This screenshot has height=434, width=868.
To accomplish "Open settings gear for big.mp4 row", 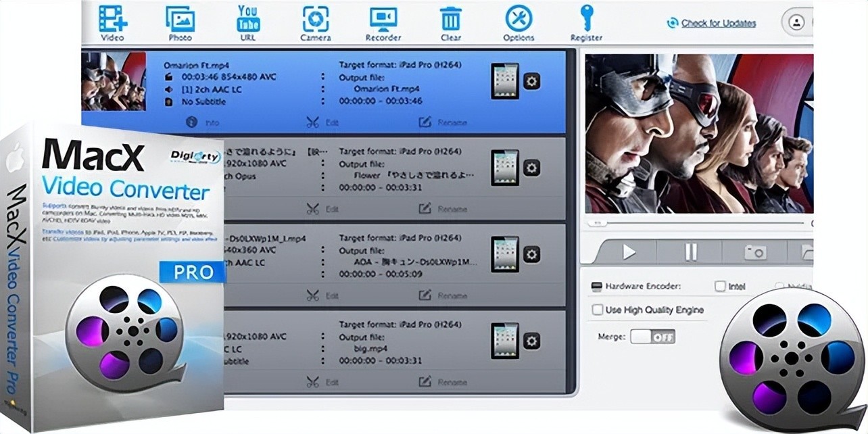I will click(532, 341).
